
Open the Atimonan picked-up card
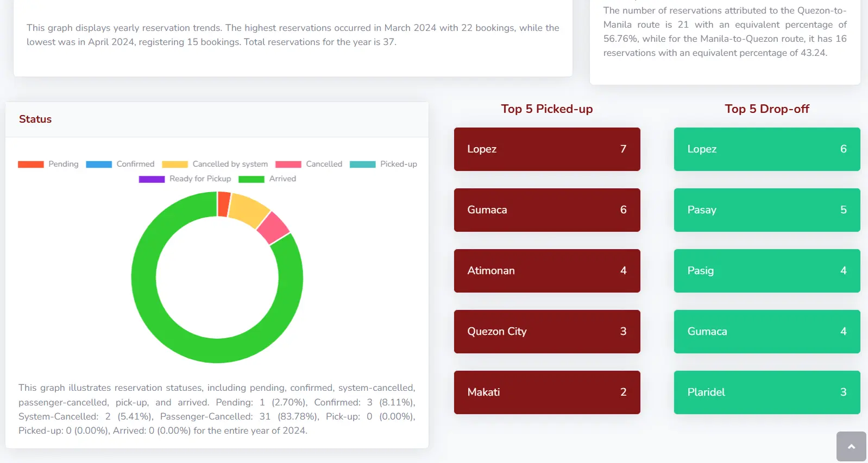click(x=546, y=271)
